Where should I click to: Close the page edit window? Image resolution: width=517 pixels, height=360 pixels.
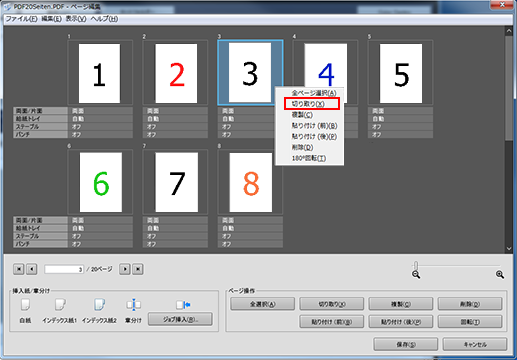pos(502,5)
